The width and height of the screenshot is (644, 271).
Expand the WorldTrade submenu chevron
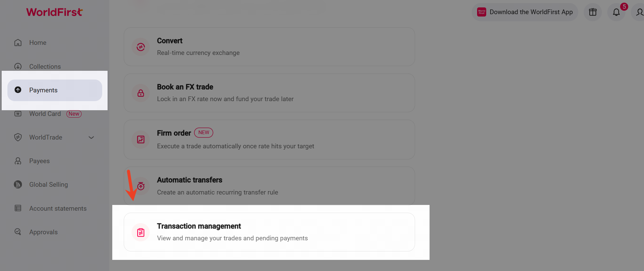[91, 138]
